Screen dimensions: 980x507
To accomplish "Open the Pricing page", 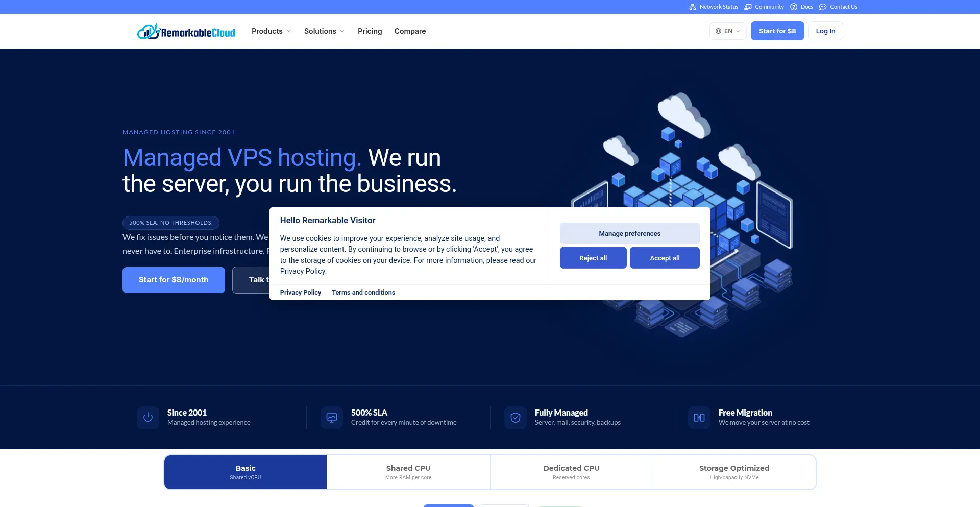I will pos(370,31).
